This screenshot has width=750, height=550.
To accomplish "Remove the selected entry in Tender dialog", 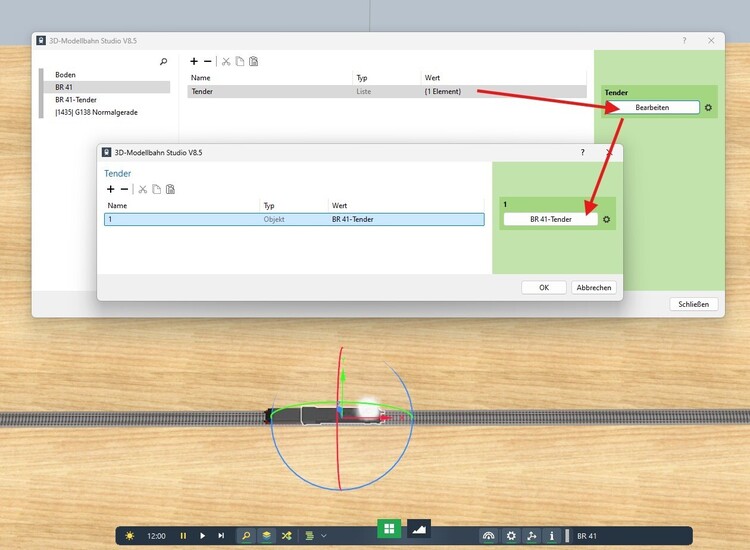I will click(124, 189).
